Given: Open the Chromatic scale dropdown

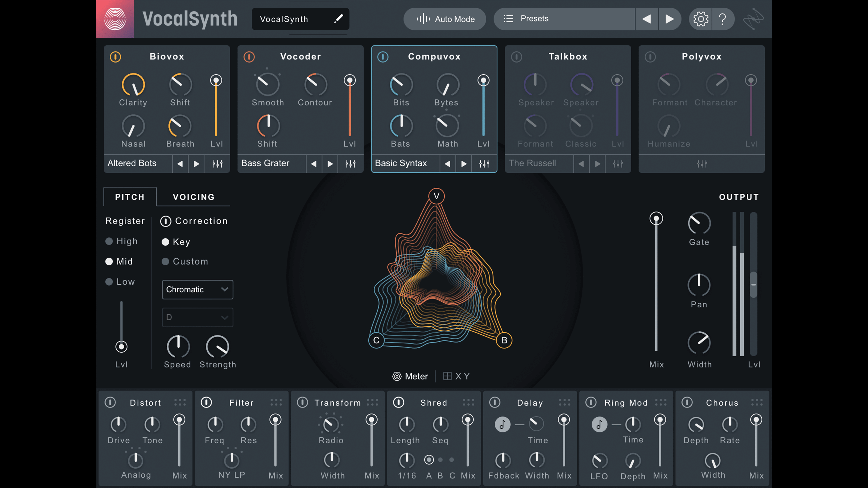Looking at the screenshot, I should tap(198, 289).
